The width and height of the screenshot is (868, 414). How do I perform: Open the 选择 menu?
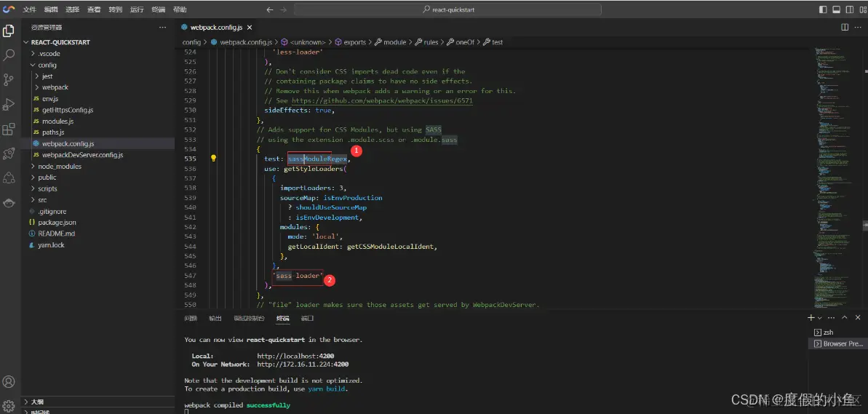[x=72, y=10]
